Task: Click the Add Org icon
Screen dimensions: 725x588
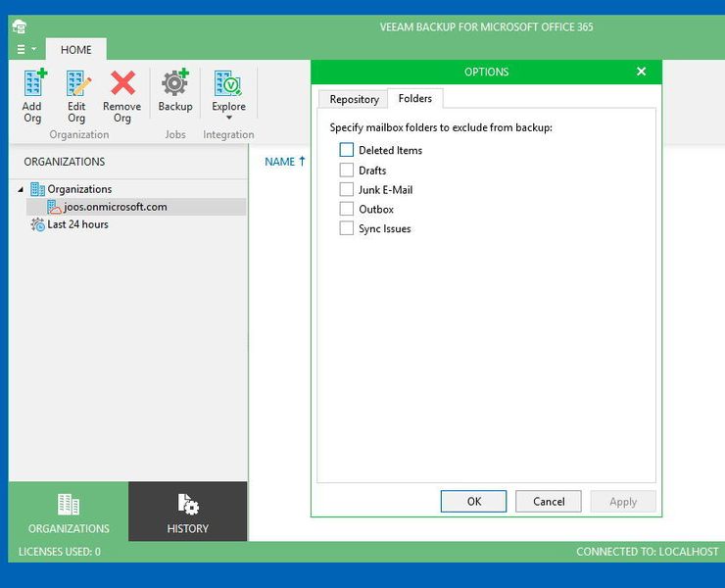Action: click(x=35, y=82)
